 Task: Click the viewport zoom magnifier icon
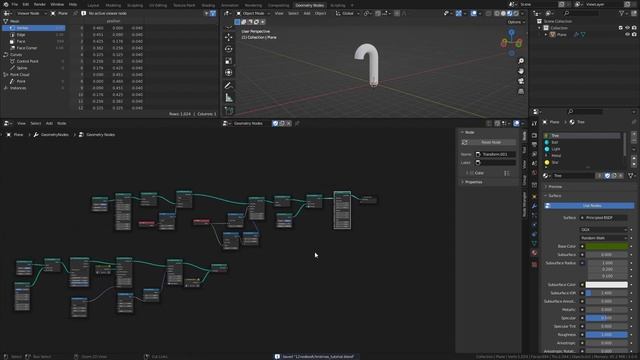521,61
